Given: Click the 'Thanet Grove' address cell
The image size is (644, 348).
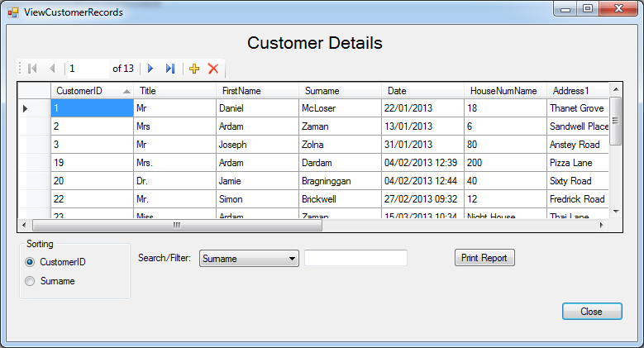Looking at the screenshot, I should click(578, 108).
